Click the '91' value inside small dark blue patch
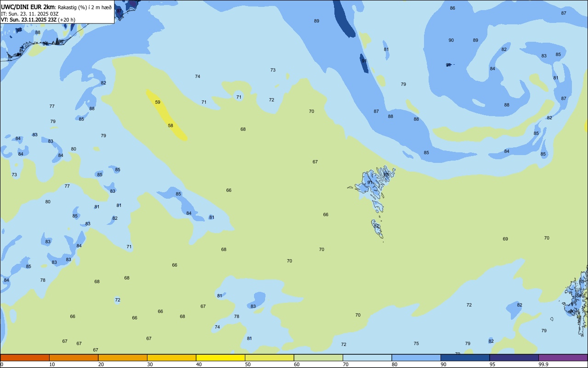 coord(364,61)
